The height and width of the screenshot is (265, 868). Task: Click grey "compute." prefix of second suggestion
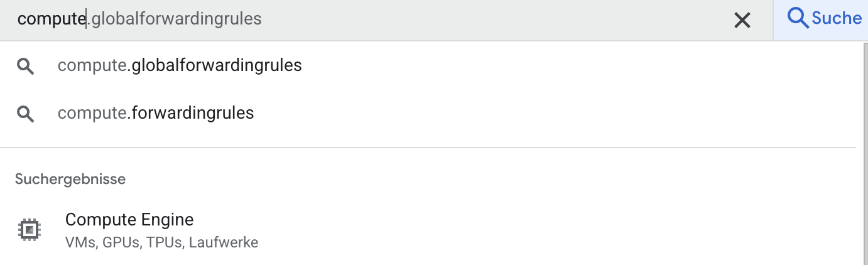[x=94, y=113]
